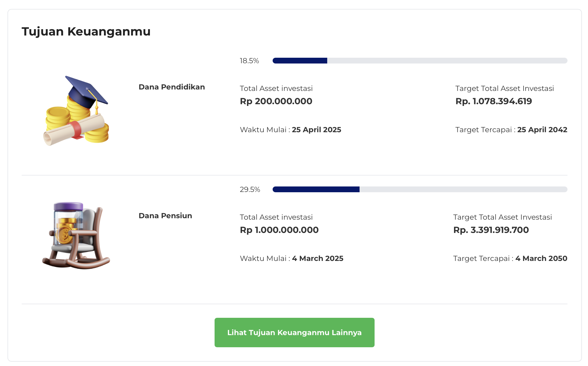This screenshot has height=366, width=588.
Task: Click the graduation cap and coins icon
Action: [77, 111]
